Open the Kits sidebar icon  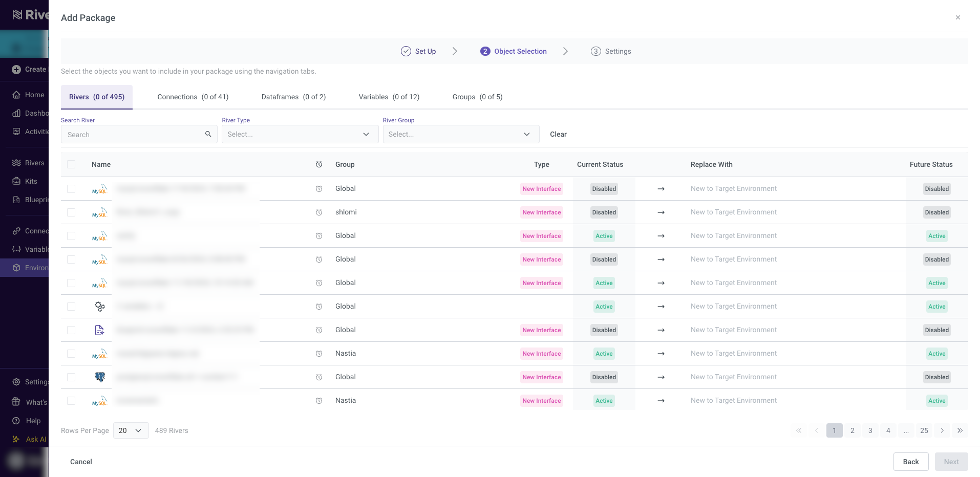coord(16,181)
